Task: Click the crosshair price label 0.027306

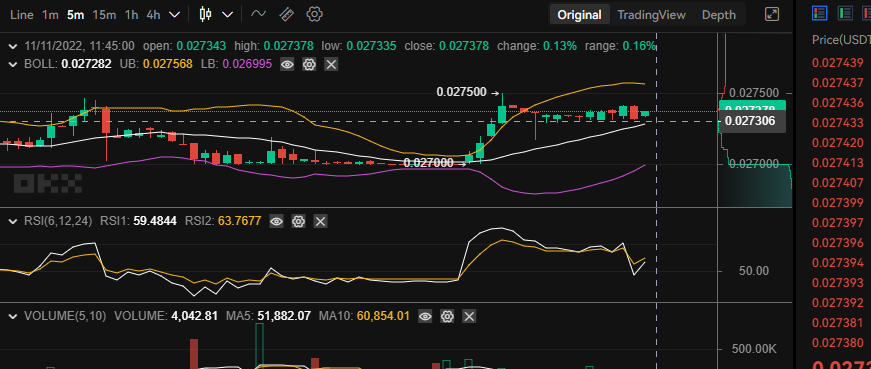Action: click(x=752, y=121)
